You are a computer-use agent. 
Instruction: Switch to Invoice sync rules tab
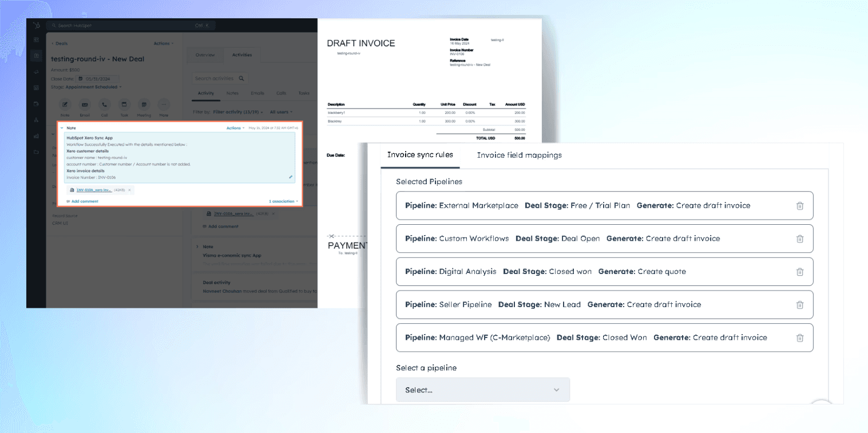[x=420, y=155]
